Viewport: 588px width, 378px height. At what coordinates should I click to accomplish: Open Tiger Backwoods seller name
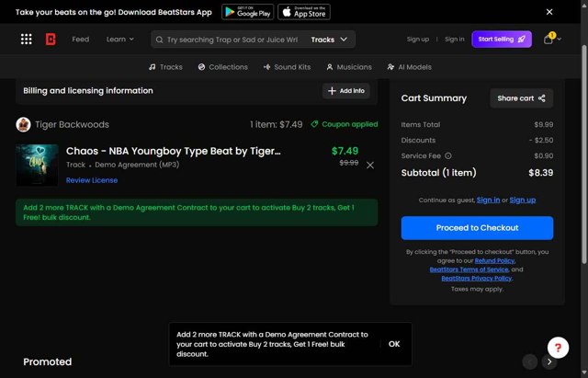(72, 125)
